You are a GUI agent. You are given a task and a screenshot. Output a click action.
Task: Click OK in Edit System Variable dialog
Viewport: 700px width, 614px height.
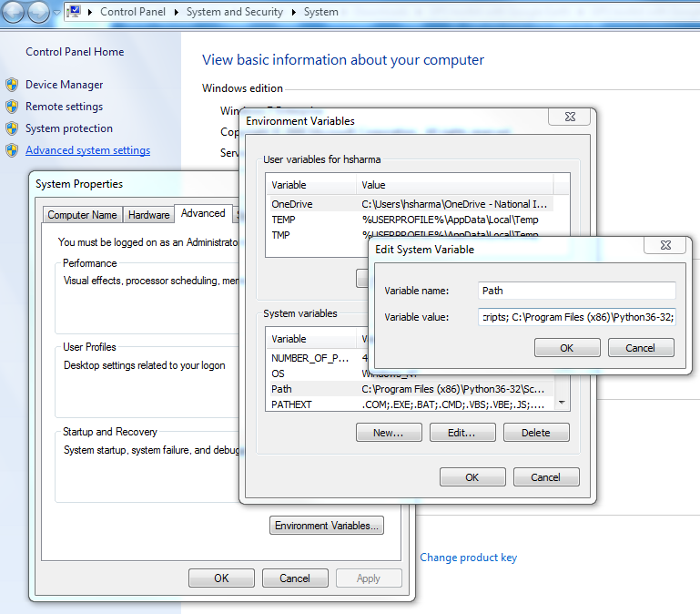[567, 348]
